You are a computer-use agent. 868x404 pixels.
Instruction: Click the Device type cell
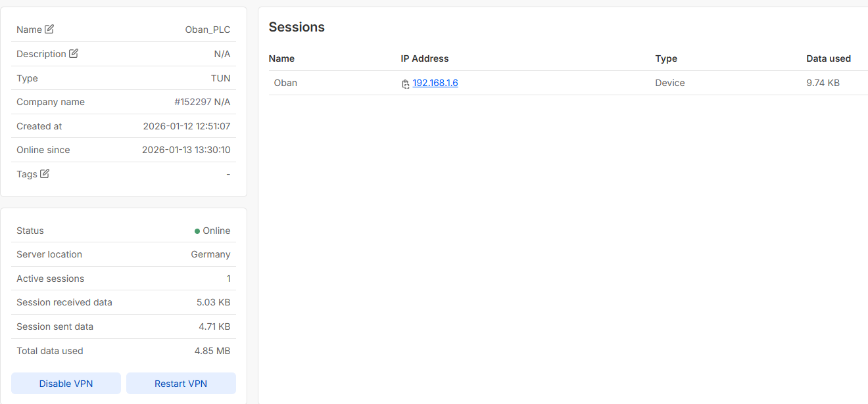pos(669,83)
